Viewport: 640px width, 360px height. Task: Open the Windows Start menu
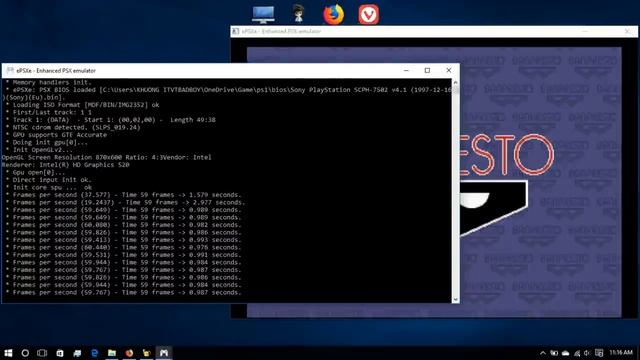[8, 353]
